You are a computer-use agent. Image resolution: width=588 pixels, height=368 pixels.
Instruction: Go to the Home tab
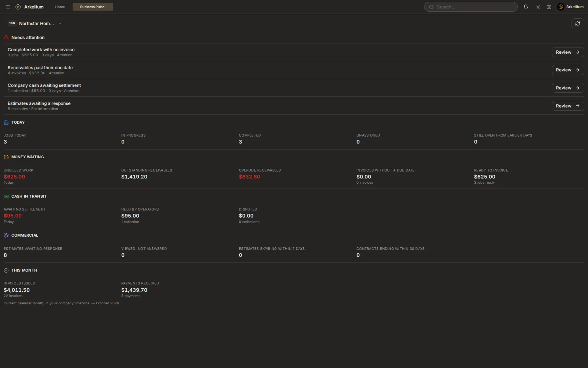(60, 7)
